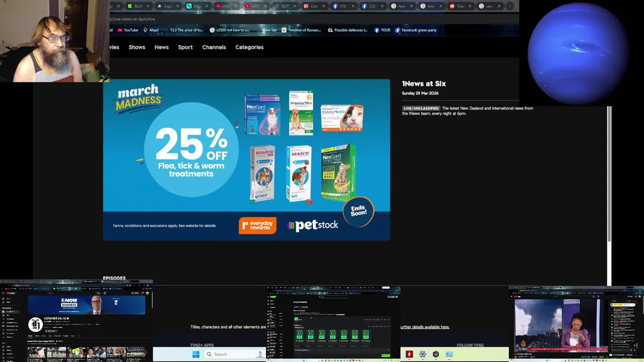
Task: Close the Reddit 'Tire' tab
Action: 469,6
